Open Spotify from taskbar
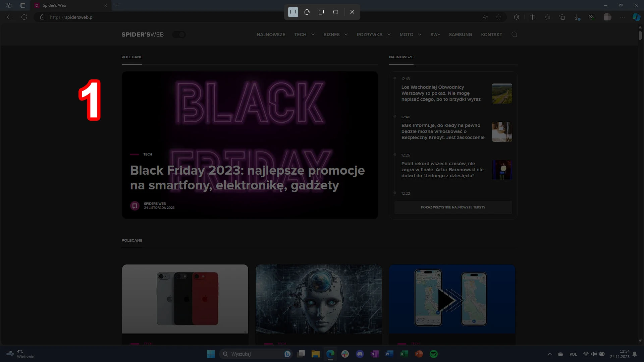644x362 pixels. coord(434,354)
